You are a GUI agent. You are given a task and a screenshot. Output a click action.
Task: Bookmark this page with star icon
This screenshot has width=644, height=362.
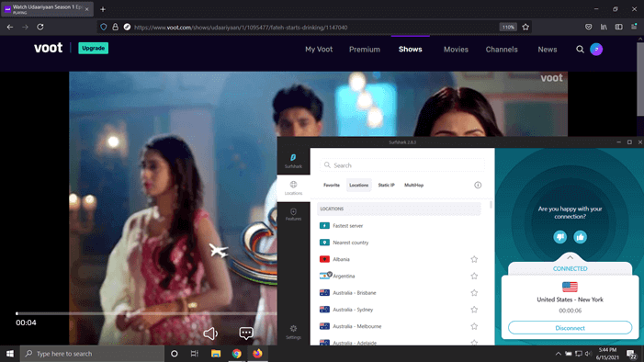coord(525,28)
